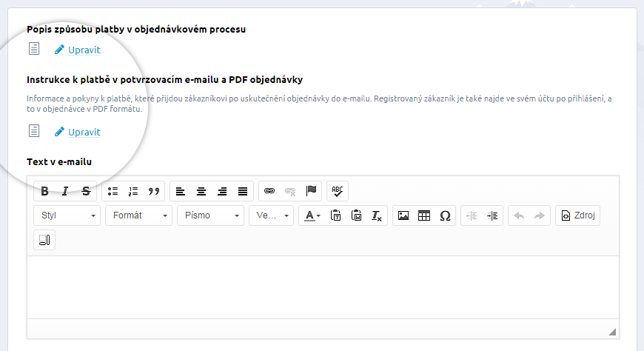Click the document icon under Popis způsobu platby
Image resolution: width=644 pixels, height=351 pixels.
tap(34, 48)
